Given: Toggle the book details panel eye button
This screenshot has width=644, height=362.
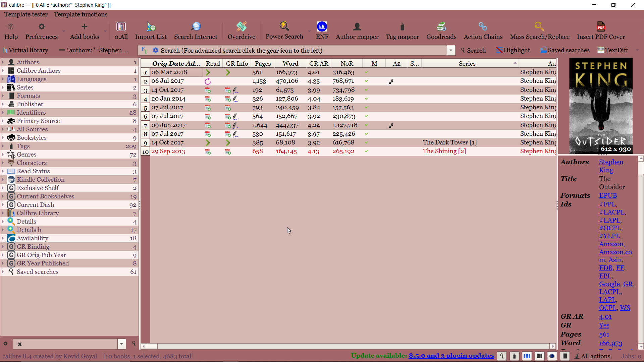Looking at the screenshot, I should point(552,356).
